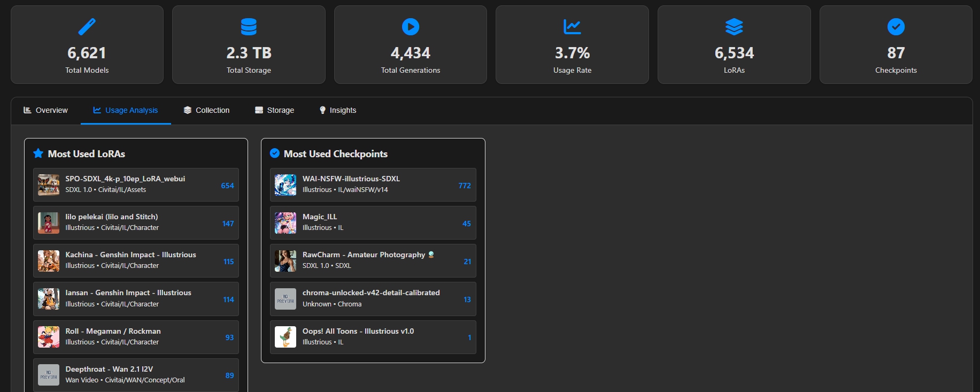Screen dimensions: 980x392
Task: Open WAI-NSFW-illustrious-SDXL thumbnail
Action: coord(285,185)
